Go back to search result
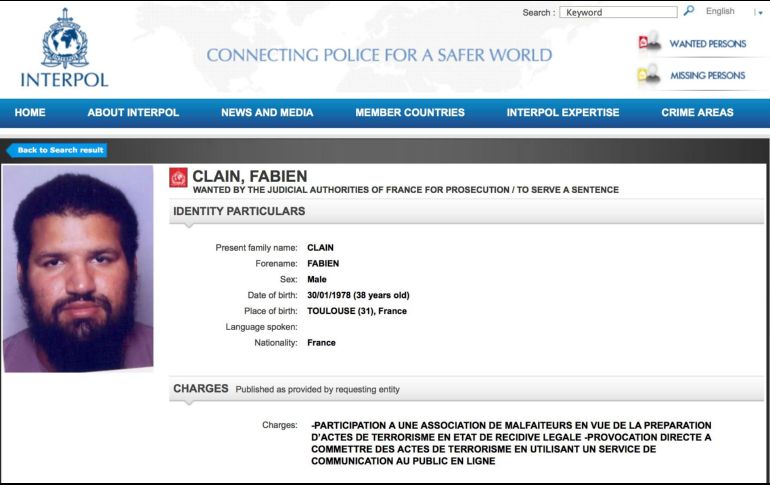Image resolution: width=770 pixels, height=485 pixels. click(x=57, y=150)
